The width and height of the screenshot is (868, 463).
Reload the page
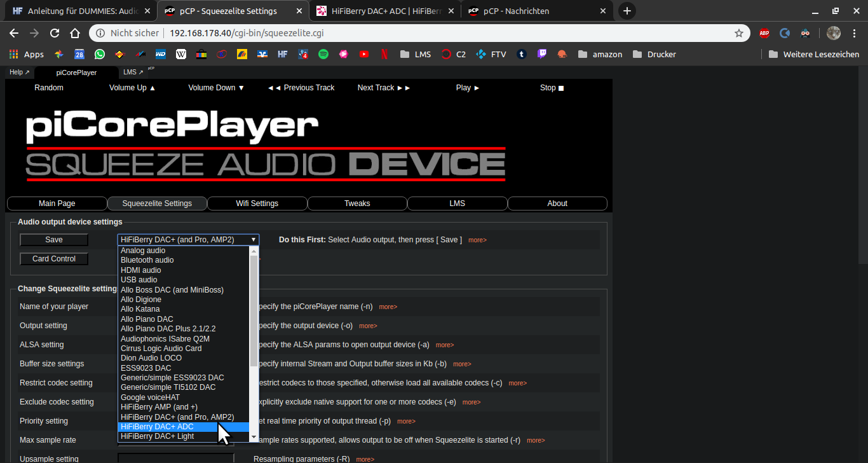(55, 33)
